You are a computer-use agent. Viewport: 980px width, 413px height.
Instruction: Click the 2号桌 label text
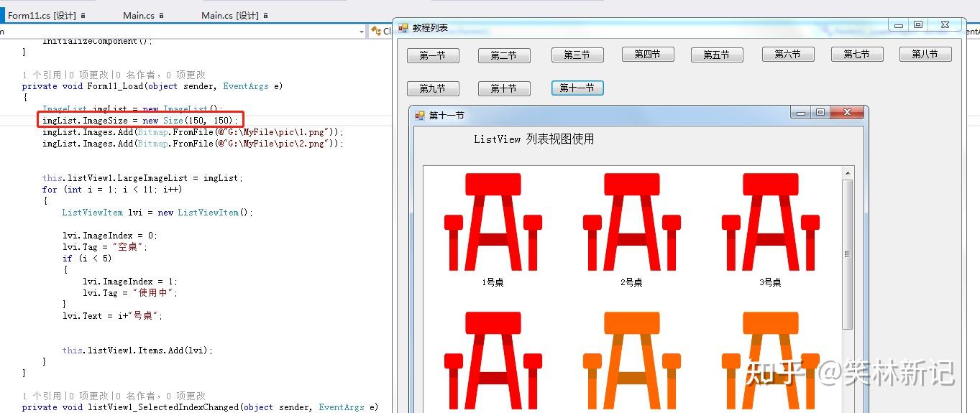pyautogui.click(x=631, y=282)
